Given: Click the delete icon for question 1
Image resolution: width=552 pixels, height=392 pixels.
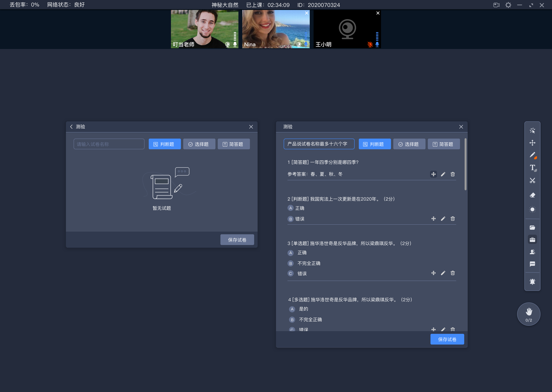Looking at the screenshot, I should pyautogui.click(x=453, y=174).
